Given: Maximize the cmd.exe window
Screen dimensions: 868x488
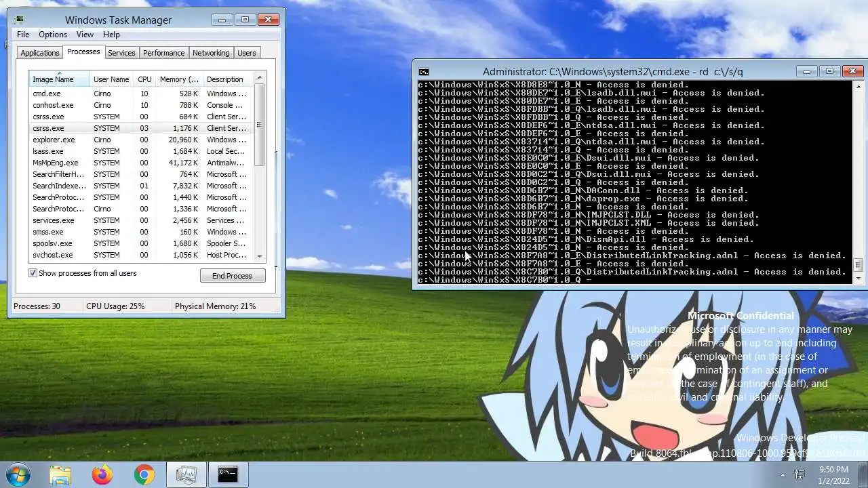Looking at the screenshot, I should coord(829,71).
